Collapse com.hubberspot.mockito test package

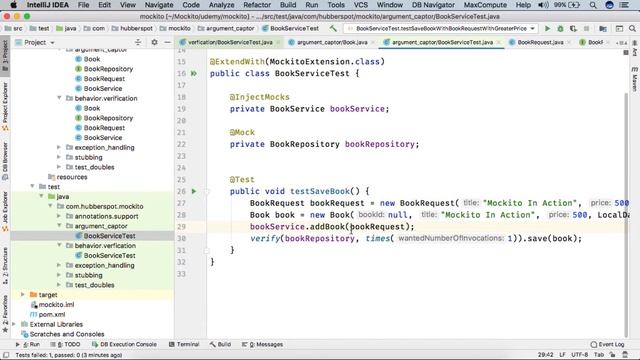pos(50,206)
